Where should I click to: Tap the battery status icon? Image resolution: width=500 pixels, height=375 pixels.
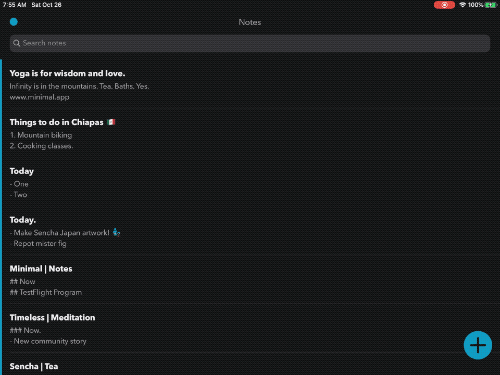point(491,5)
